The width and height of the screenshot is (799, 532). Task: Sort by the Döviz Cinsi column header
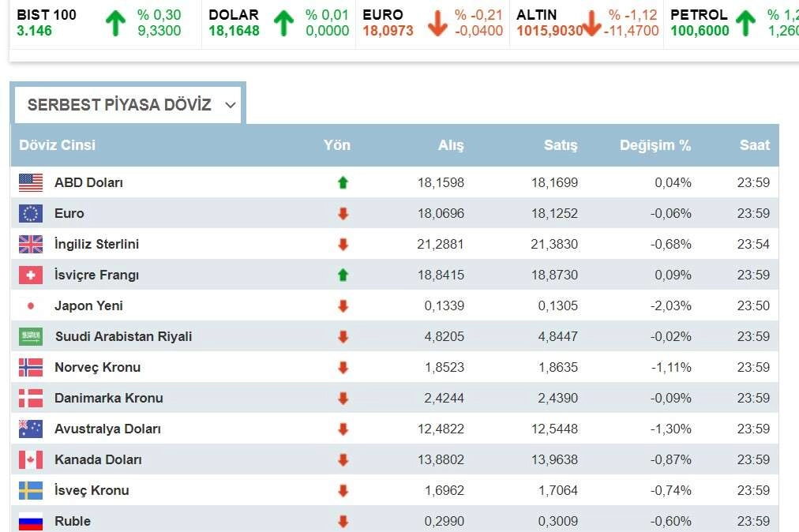click(58, 145)
